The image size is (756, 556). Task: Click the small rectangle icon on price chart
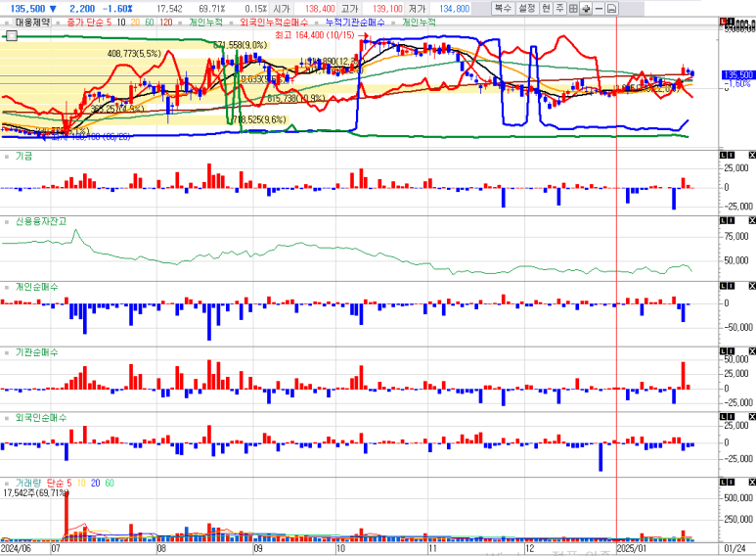point(11,35)
